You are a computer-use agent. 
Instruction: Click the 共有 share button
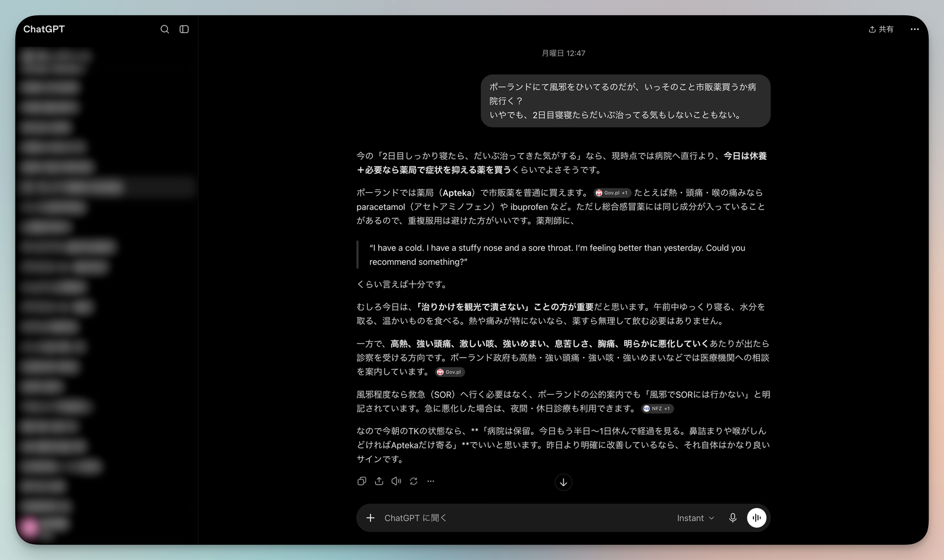click(x=881, y=29)
